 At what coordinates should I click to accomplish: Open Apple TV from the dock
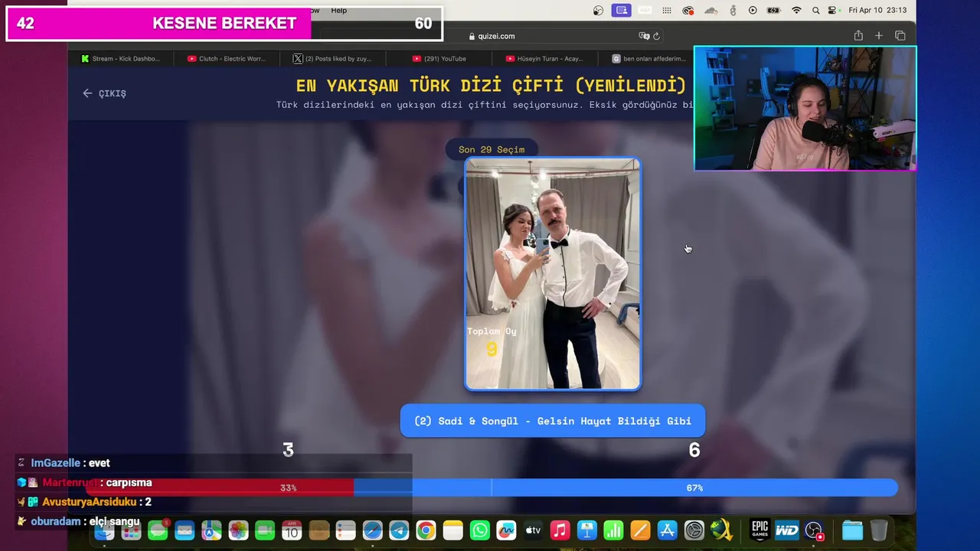click(x=533, y=530)
